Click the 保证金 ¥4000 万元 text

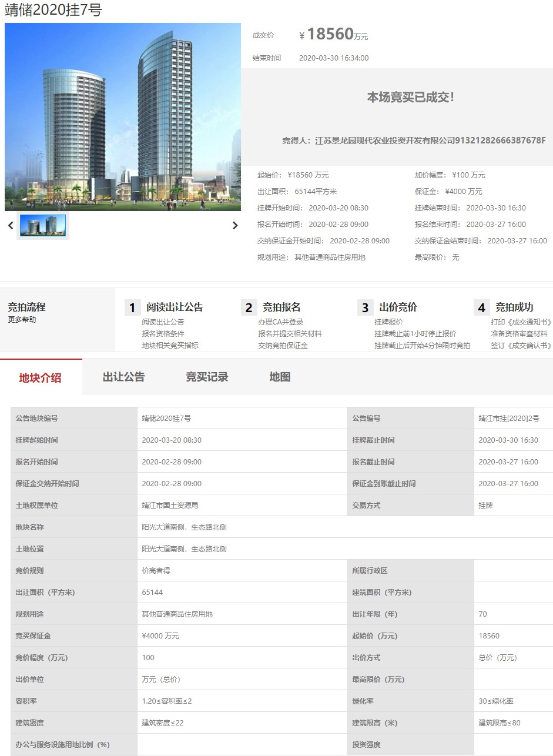click(x=448, y=192)
